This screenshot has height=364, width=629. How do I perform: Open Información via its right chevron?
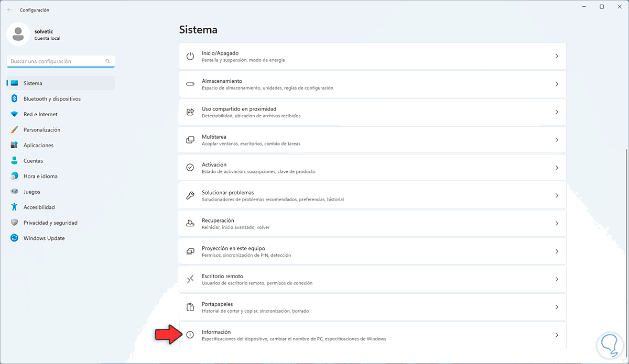click(557, 335)
